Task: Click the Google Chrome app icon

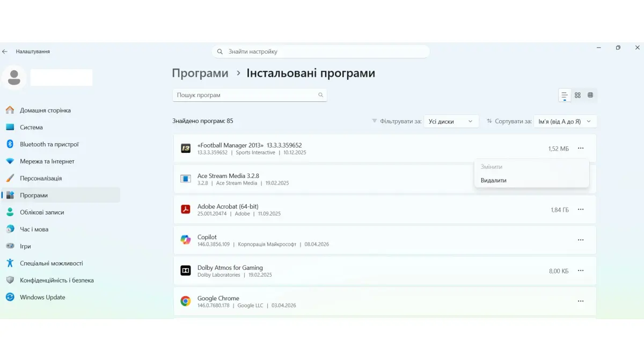Action: point(186,301)
